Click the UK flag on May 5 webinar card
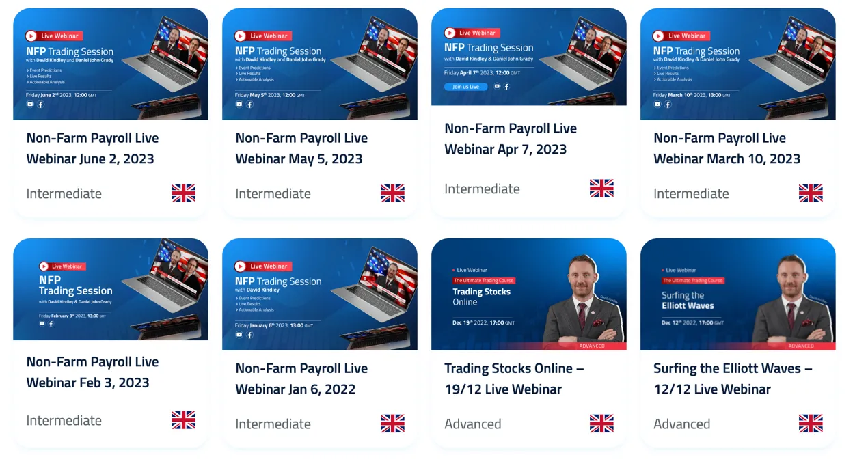The height and width of the screenshot is (468, 868). click(392, 193)
